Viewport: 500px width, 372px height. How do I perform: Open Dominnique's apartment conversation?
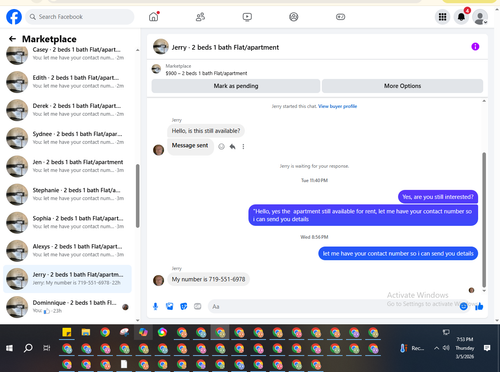point(67,307)
